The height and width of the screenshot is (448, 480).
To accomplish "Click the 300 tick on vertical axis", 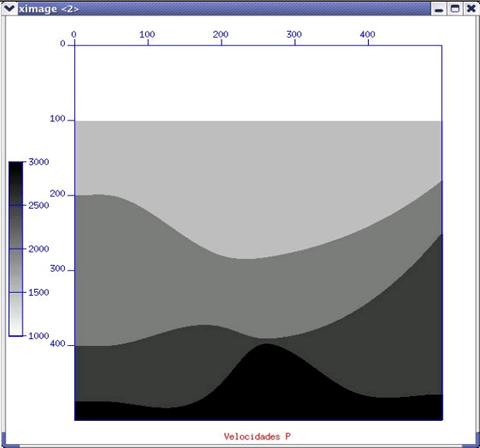I will pyautogui.click(x=57, y=269).
